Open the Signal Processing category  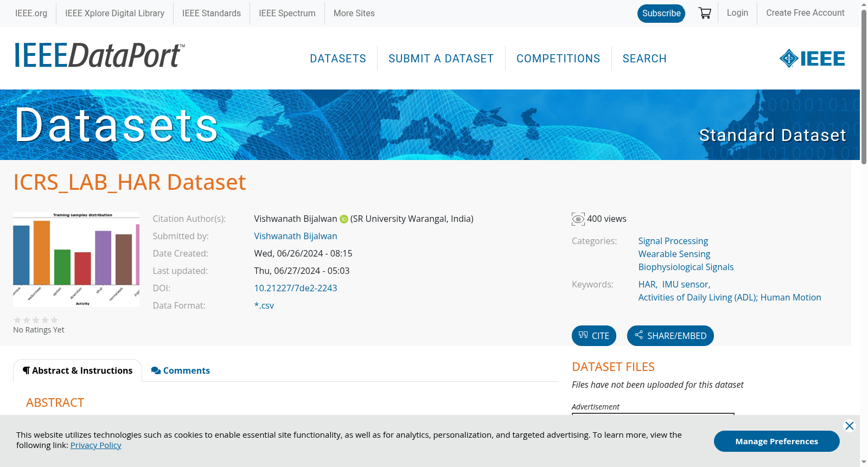[673, 241]
